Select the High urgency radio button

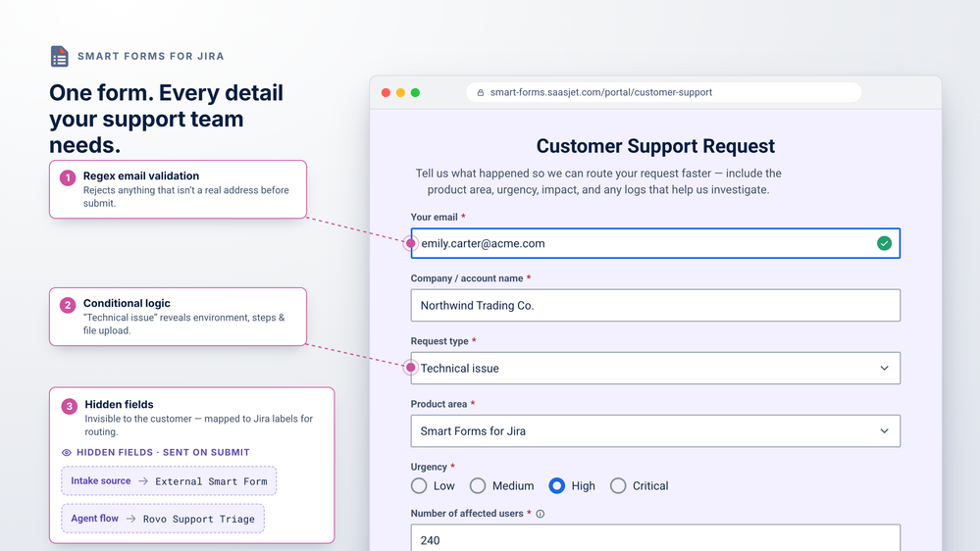click(556, 485)
